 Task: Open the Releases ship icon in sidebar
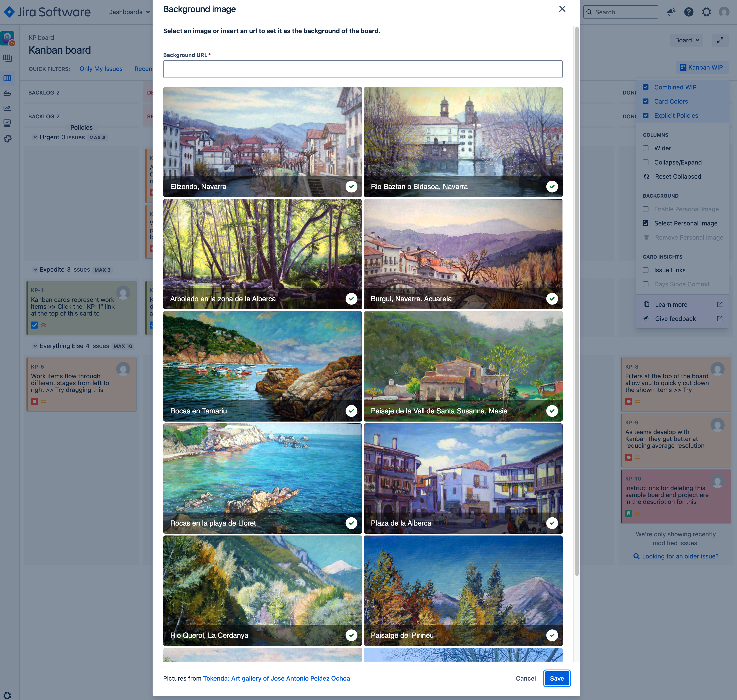[8, 93]
